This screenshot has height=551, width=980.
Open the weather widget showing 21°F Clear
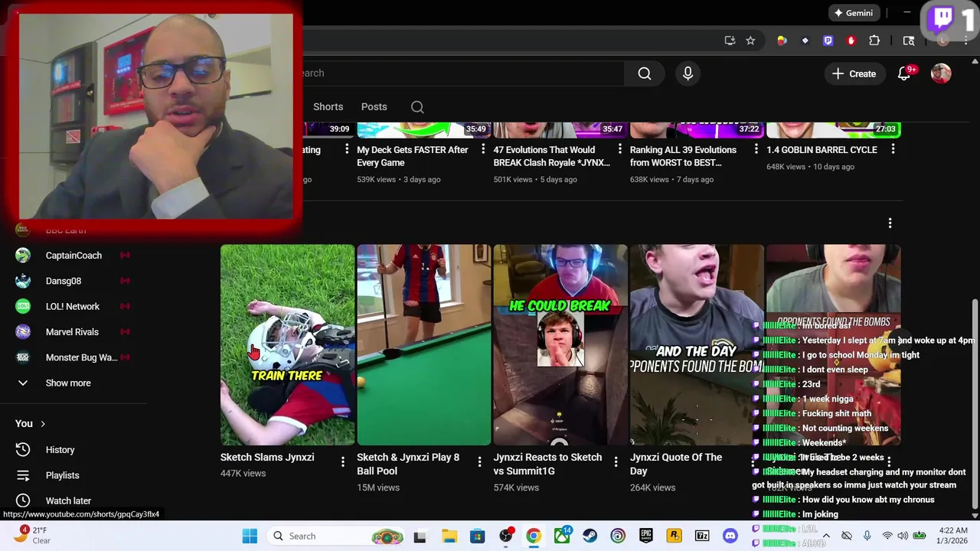point(32,536)
